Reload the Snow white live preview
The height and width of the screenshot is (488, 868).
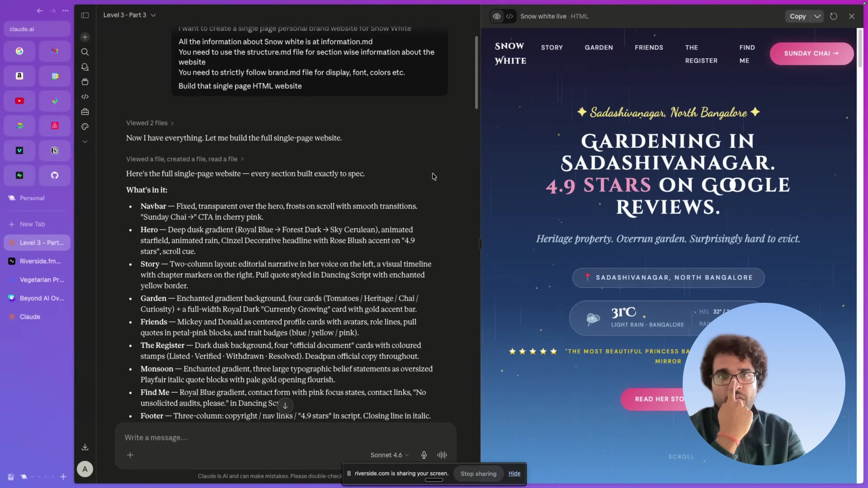(834, 16)
